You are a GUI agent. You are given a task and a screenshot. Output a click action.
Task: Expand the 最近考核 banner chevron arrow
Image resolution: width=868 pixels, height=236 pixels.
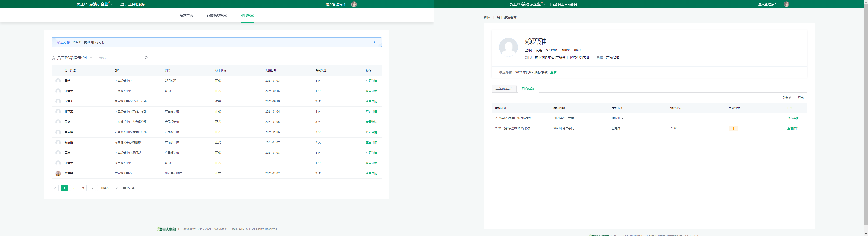click(374, 42)
